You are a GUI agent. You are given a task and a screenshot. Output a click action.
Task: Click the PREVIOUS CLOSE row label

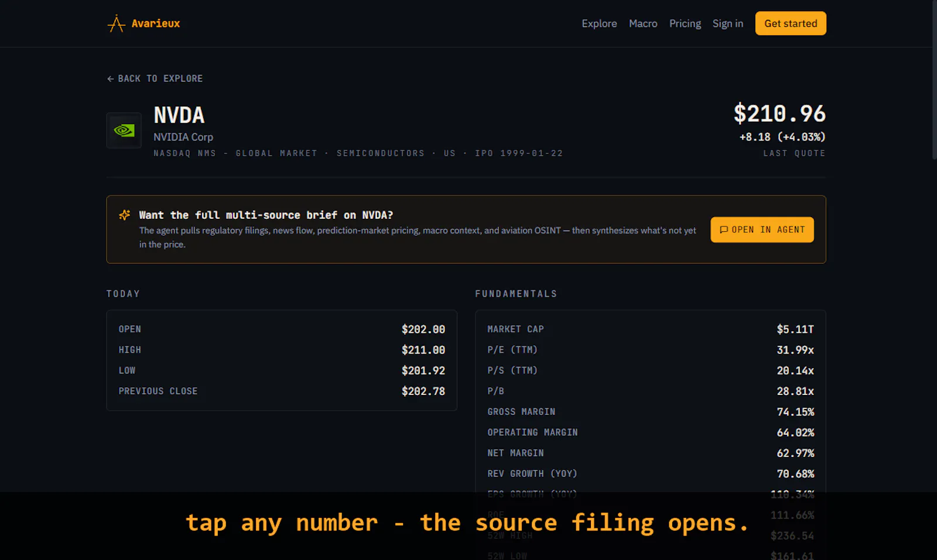[x=158, y=391]
